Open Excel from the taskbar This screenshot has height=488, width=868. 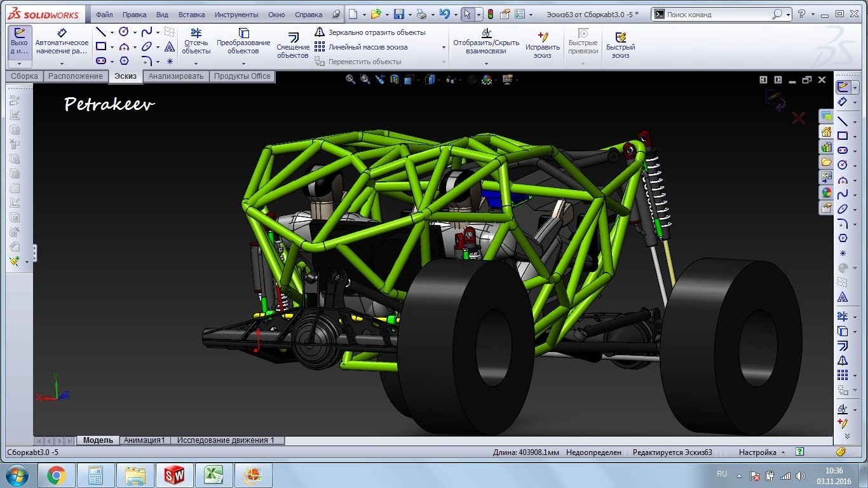coord(214,475)
